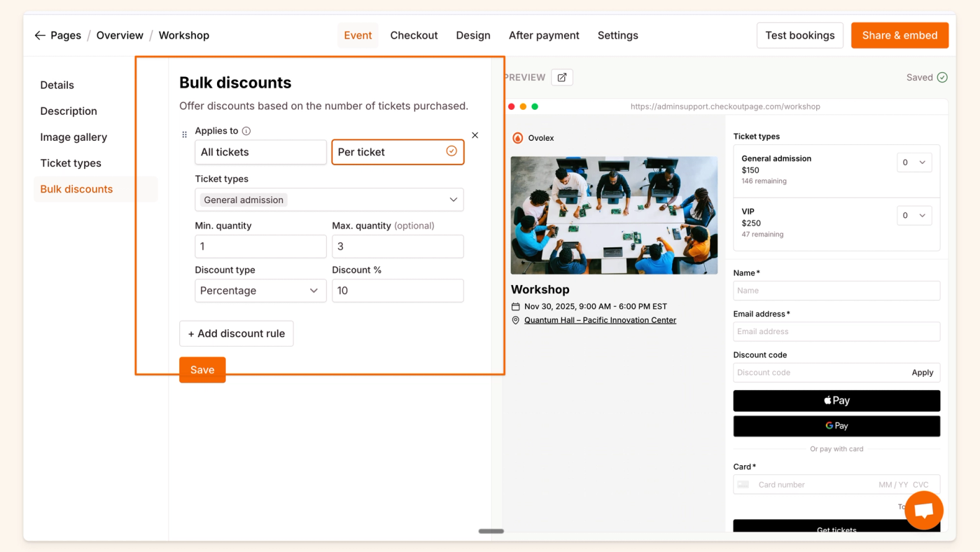Click the panel resize handle at bottom

click(491, 531)
